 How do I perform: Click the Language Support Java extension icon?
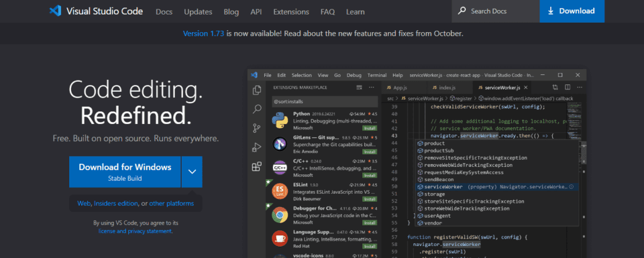click(280, 238)
